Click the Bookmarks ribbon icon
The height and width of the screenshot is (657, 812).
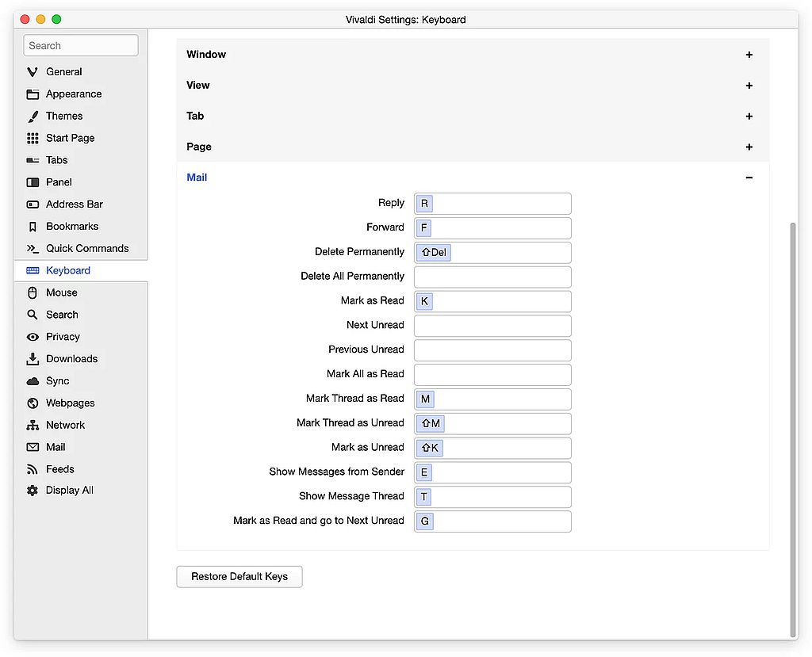point(33,227)
